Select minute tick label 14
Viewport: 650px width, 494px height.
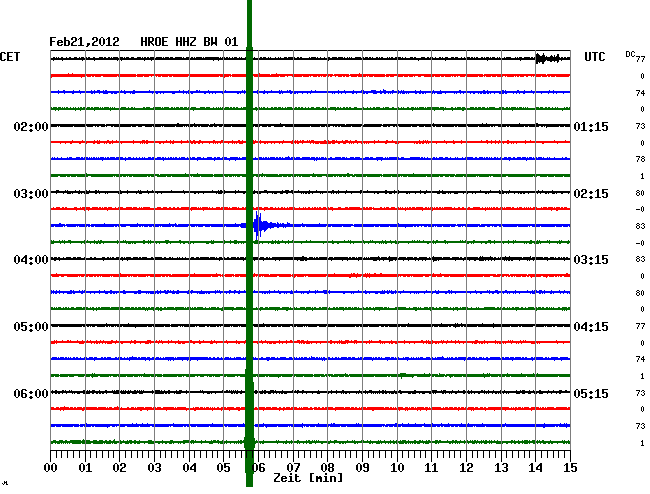(x=536, y=468)
